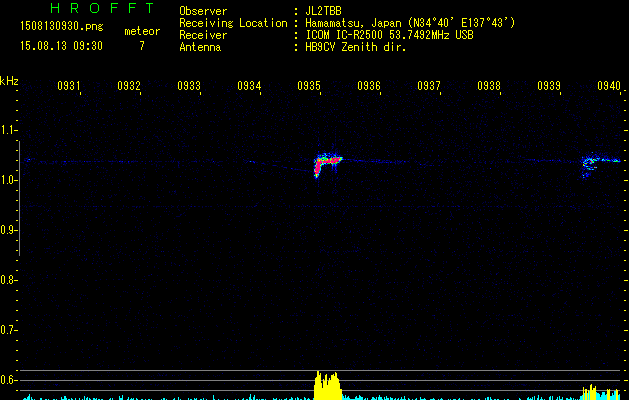
Task: Click the 0931 time marker
Action: pos(69,86)
